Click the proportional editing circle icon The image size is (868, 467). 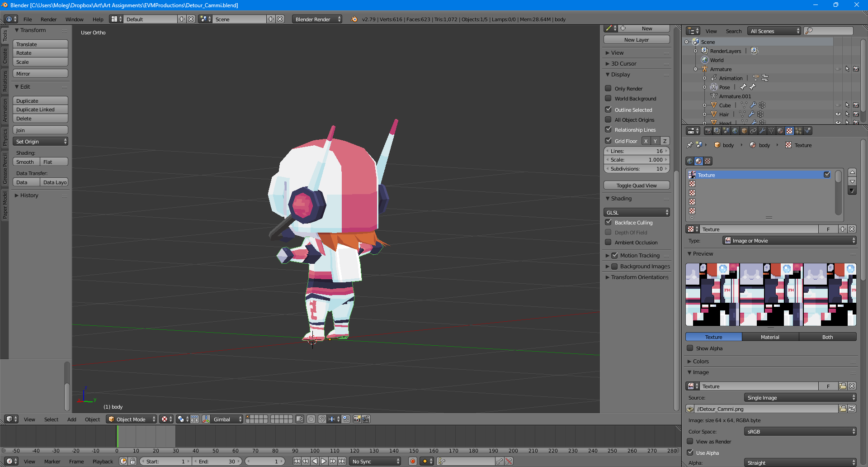click(x=311, y=419)
